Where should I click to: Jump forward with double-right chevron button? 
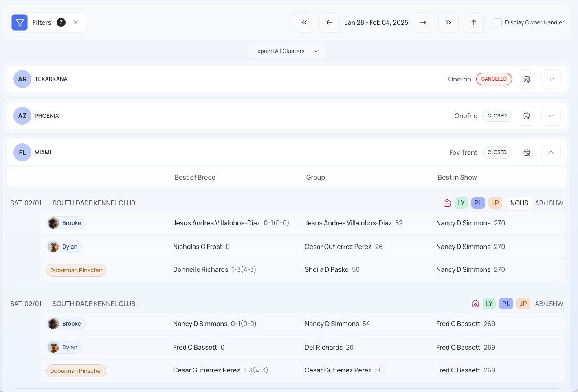tap(448, 22)
